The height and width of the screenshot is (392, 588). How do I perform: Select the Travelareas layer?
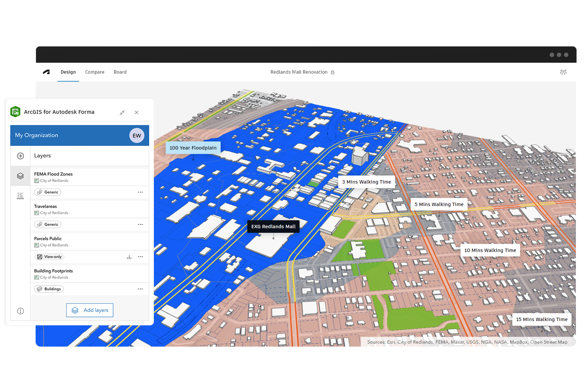pyautogui.click(x=45, y=206)
